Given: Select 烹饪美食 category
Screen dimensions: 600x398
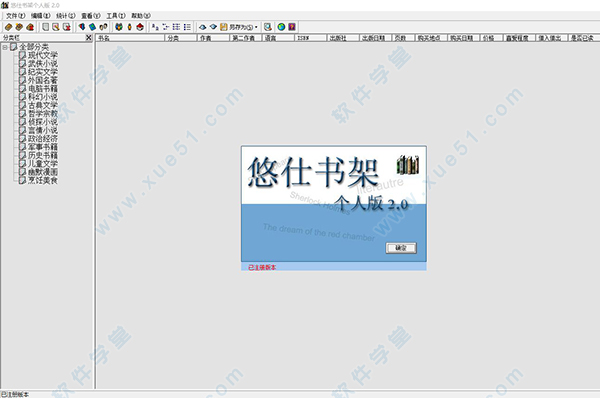Looking at the screenshot, I should (42, 180).
